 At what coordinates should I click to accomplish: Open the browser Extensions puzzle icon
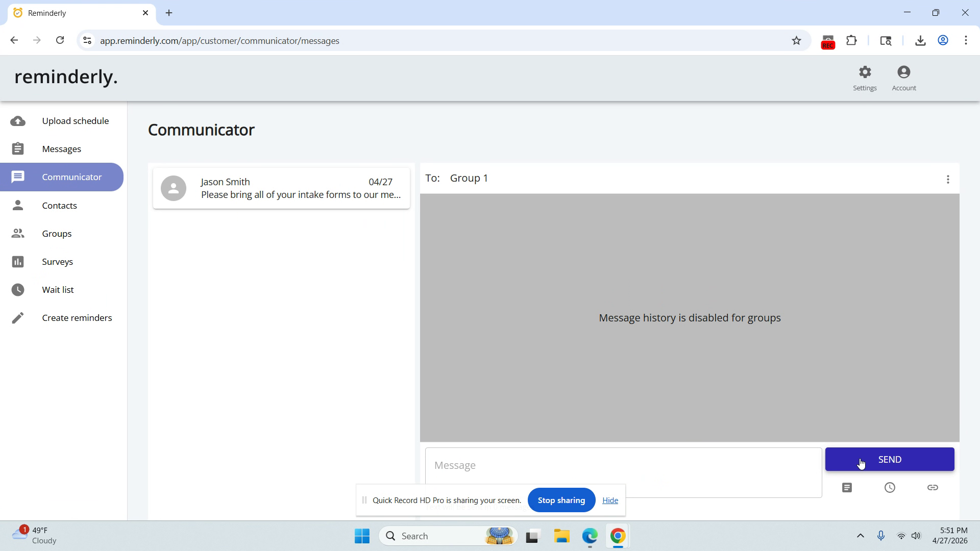click(851, 41)
